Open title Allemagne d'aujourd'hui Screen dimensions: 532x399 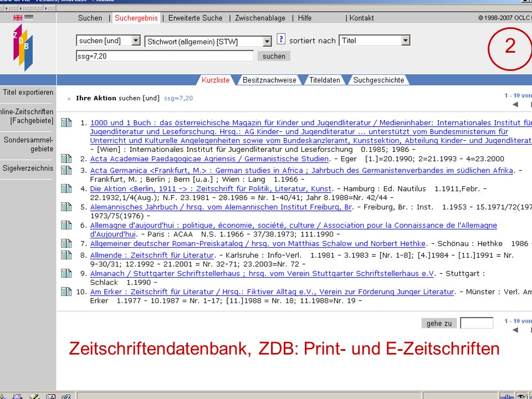(x=294, y=229)
